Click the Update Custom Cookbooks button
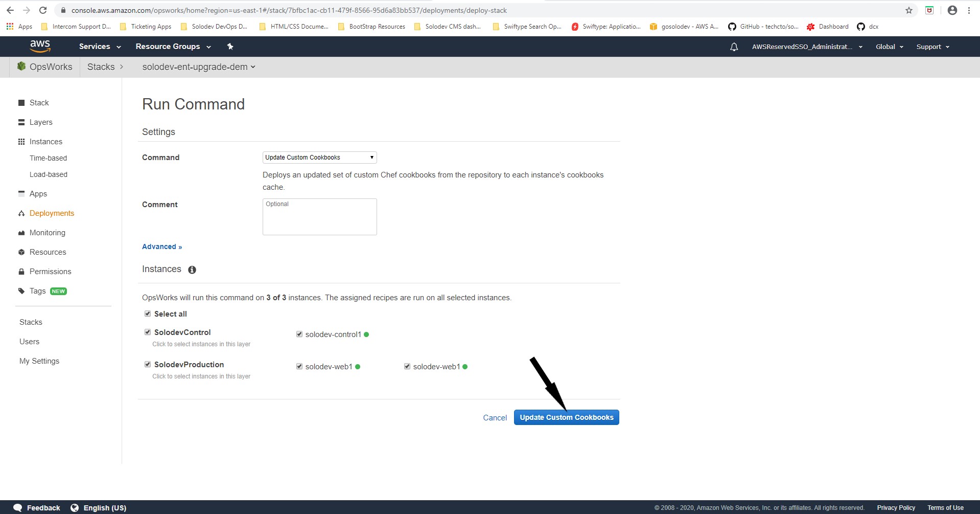Image resolution: width=980 pixels, height=514 pixels. tap(567, 417)
